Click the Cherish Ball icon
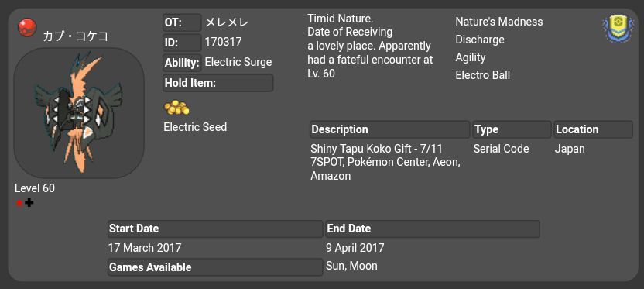644x289 pixels. tap(27, 28)
